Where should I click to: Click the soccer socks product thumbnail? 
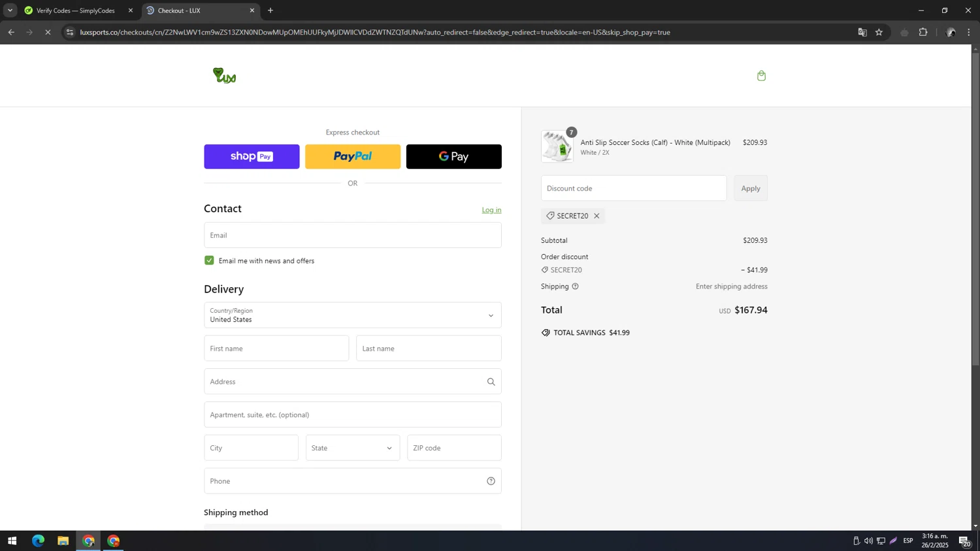pos(557,146)
